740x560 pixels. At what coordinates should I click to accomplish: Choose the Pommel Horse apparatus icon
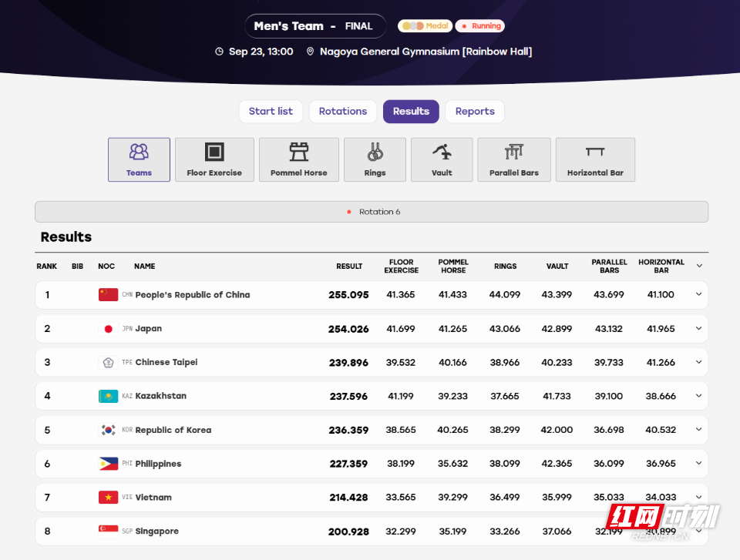(299, 159)
